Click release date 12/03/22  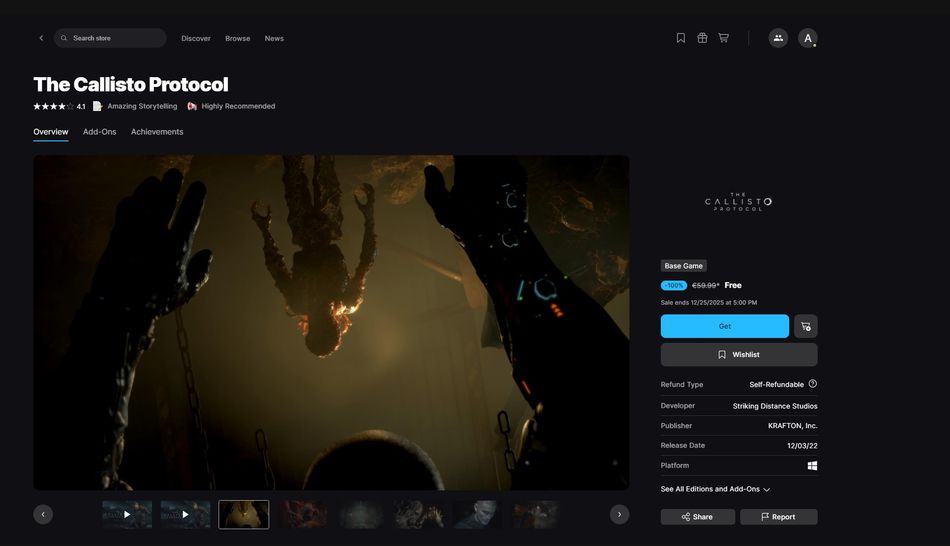click(802, 446)
